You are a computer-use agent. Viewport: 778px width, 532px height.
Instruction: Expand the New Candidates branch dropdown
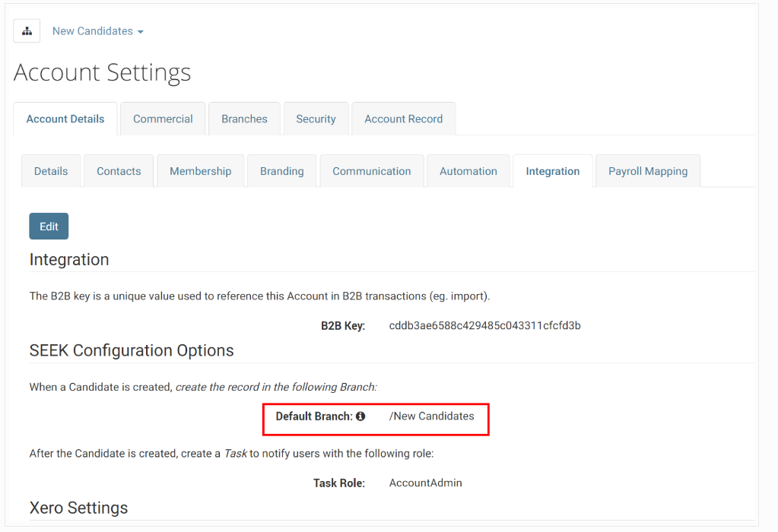(97, 31)
